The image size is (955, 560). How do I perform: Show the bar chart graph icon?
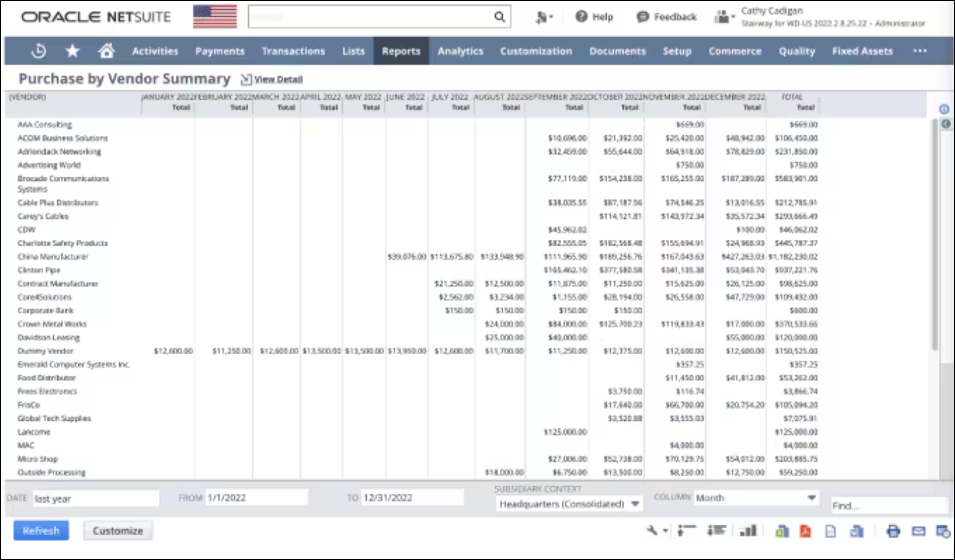click(x=748, y=531)
